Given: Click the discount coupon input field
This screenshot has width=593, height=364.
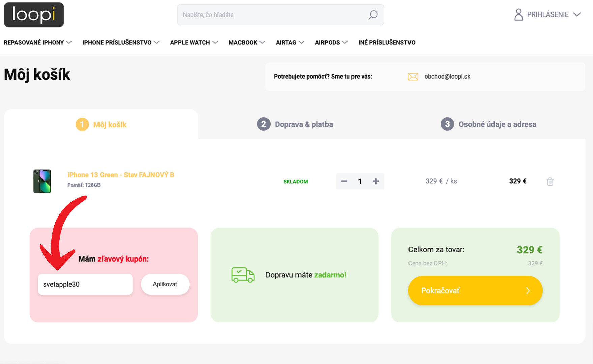Looking at the screenshot, I should click(85, 284).
